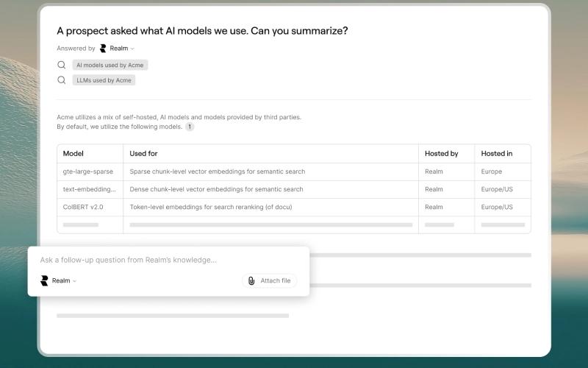
Task: Focus the follow-up question input field
Action: (168, 260)
